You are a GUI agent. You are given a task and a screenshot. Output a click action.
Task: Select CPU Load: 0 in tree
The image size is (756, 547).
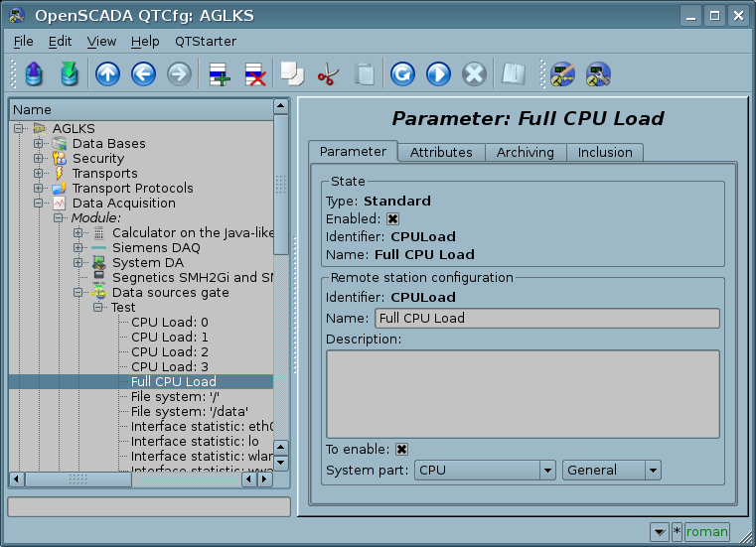tap(169, 323)
